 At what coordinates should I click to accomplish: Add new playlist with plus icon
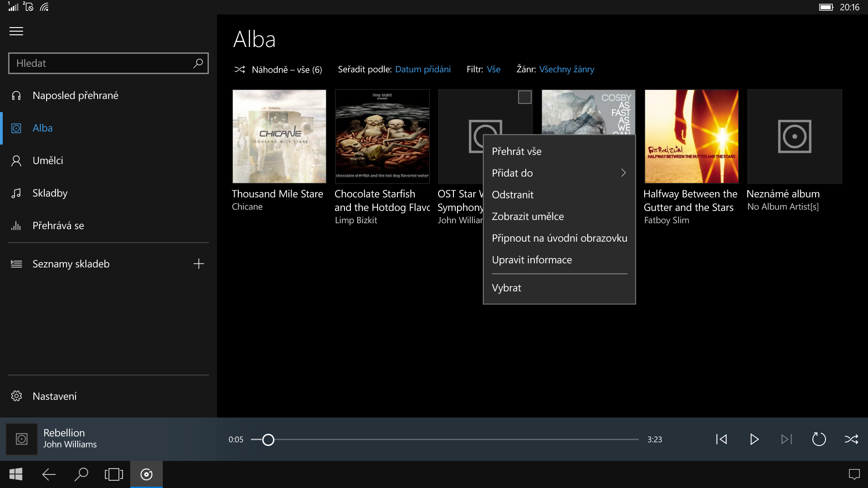coord(198,264)
